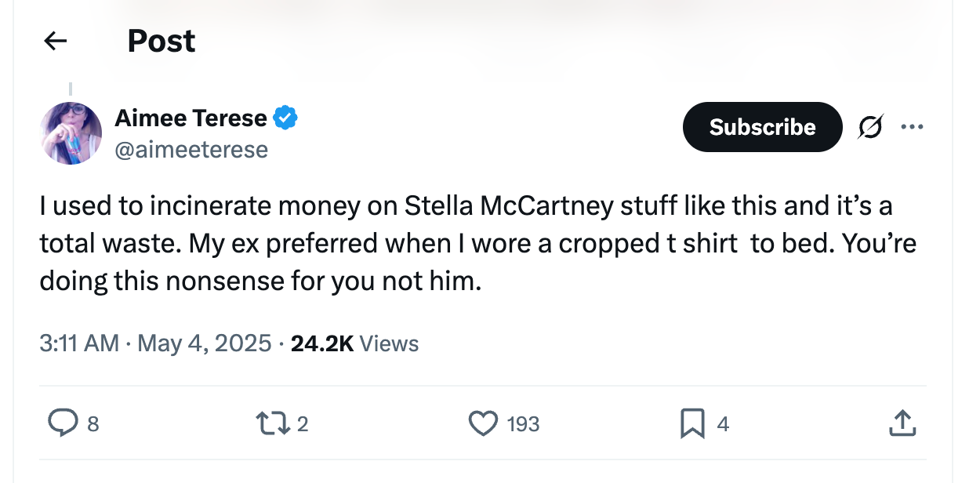Screen dimensions: 980x483
Task: Open Grok analysis for this post
Action: (870, 126)
